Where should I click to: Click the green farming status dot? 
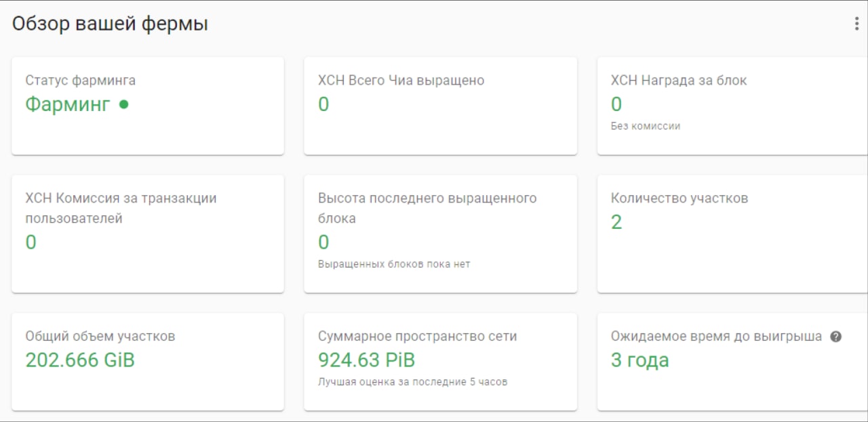pos(123,104)
